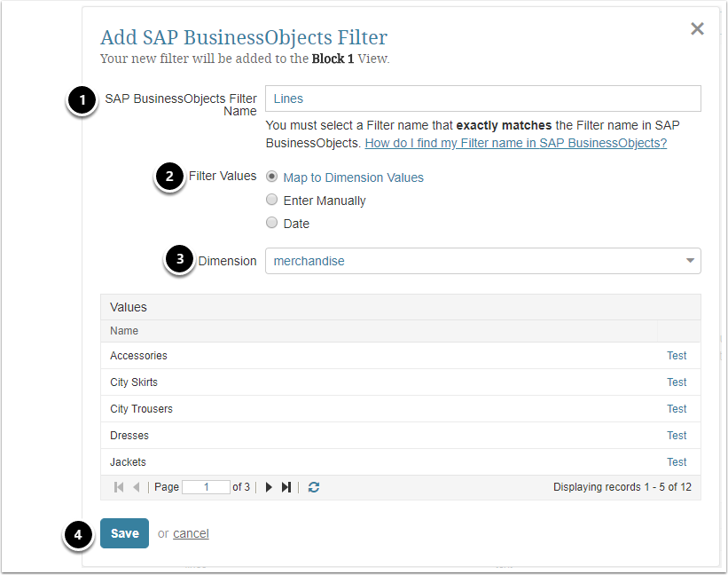Click the Values panel header
Image resolution: width=728 pixels, height=575 pixels.
[x=401, y=307]
